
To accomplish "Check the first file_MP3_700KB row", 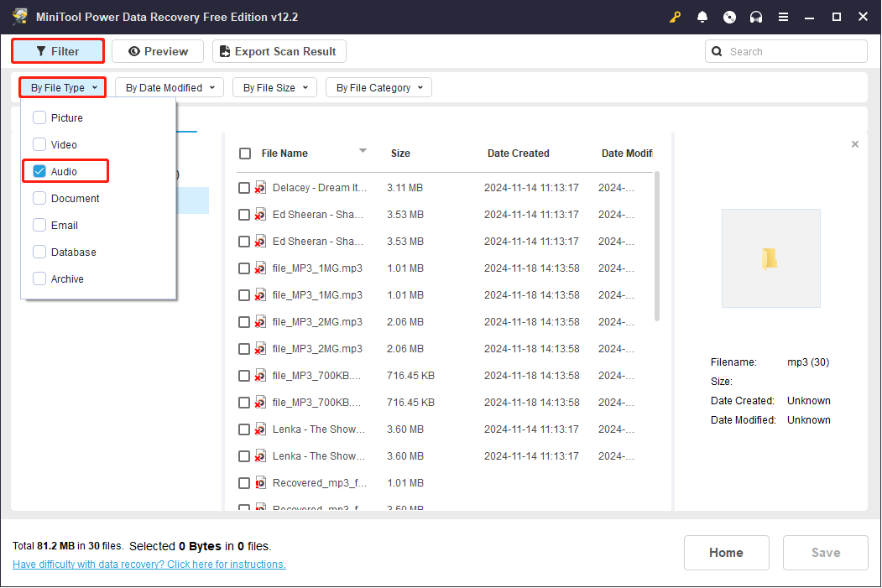I will point(243,376).
